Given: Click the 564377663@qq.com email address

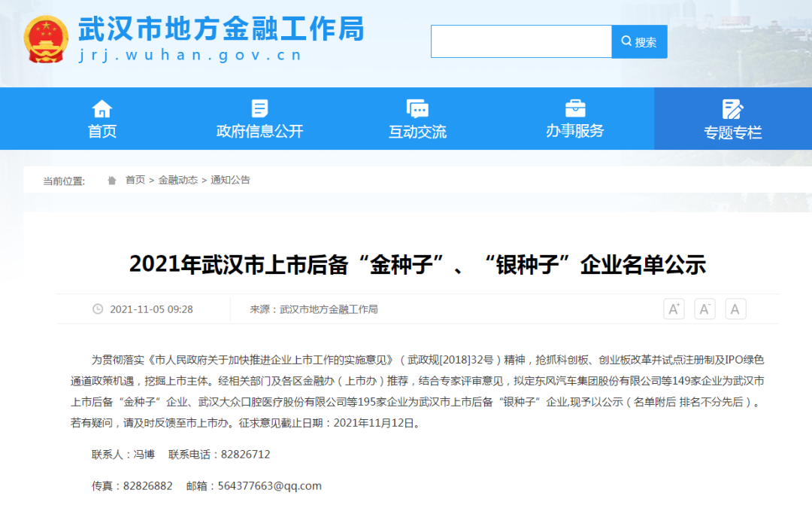Looking at the screenshot, I should pyautogui.click(x=269, y=486).
